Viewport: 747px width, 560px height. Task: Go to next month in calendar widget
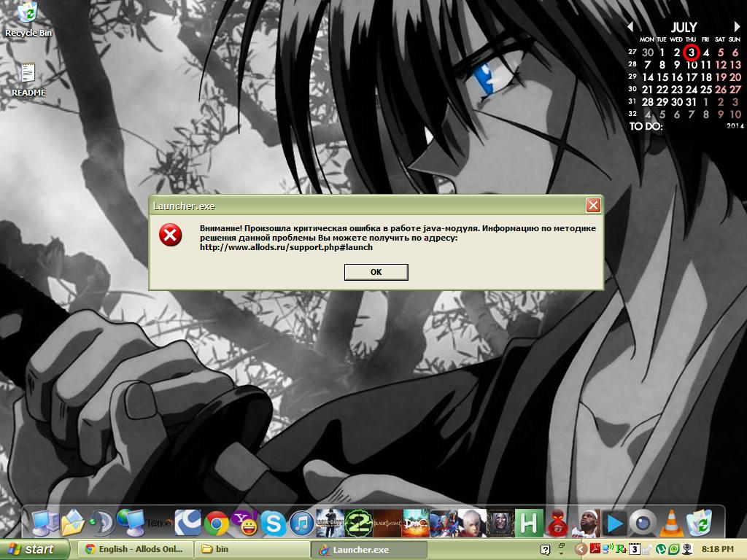737,27
